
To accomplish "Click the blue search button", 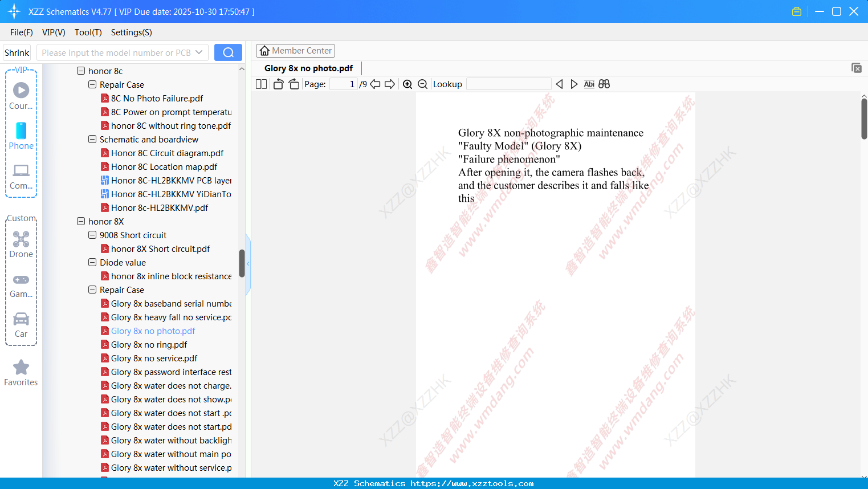I will tap(228, 52).
